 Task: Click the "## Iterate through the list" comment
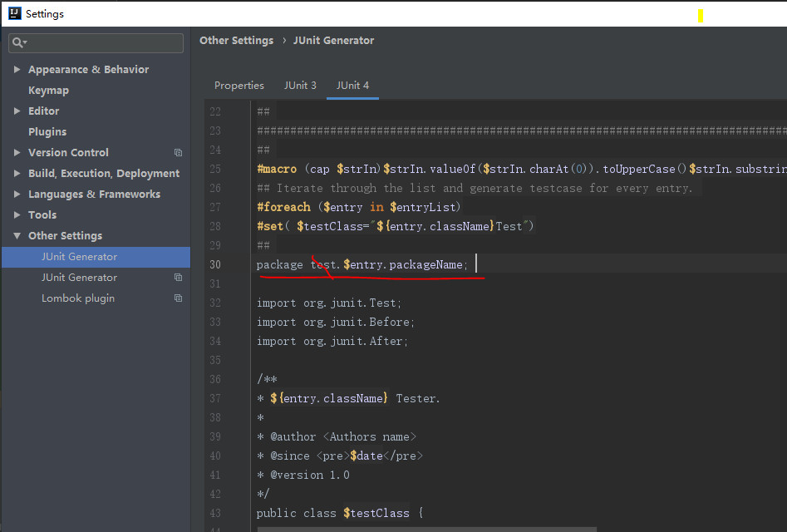click(475, 188)
